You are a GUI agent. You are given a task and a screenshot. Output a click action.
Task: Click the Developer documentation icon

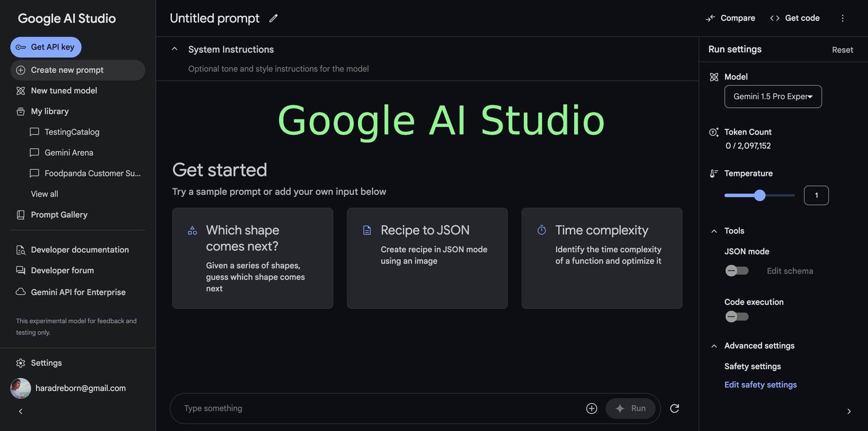coord(21,250)
